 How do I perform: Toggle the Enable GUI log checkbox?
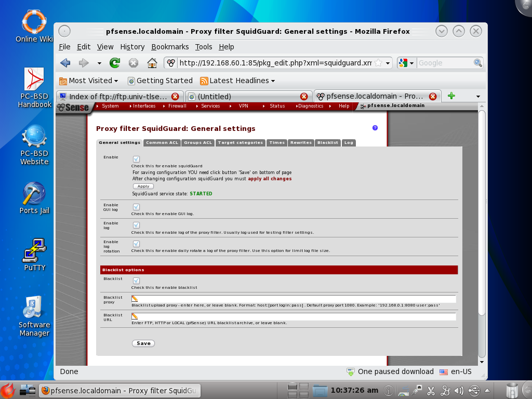point(137,207)
